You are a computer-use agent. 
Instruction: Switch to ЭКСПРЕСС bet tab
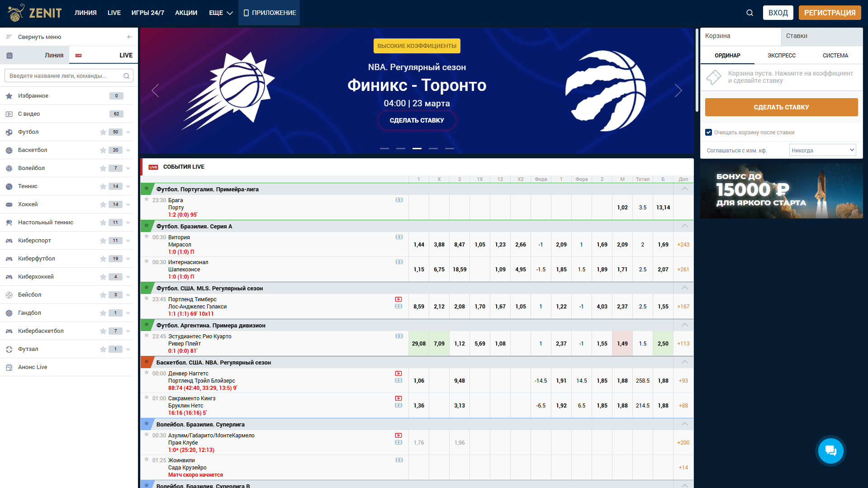coord(781,56)
